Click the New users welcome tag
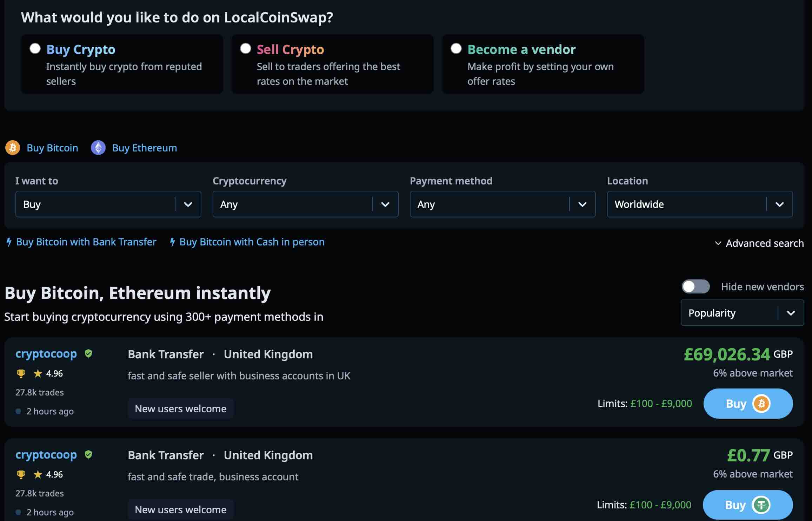 [181, 408]
